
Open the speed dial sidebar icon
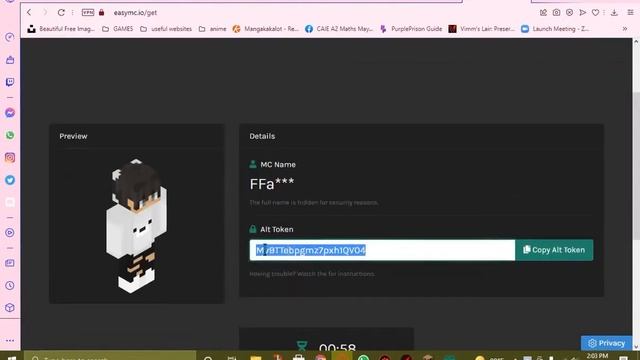click(10, 37)
